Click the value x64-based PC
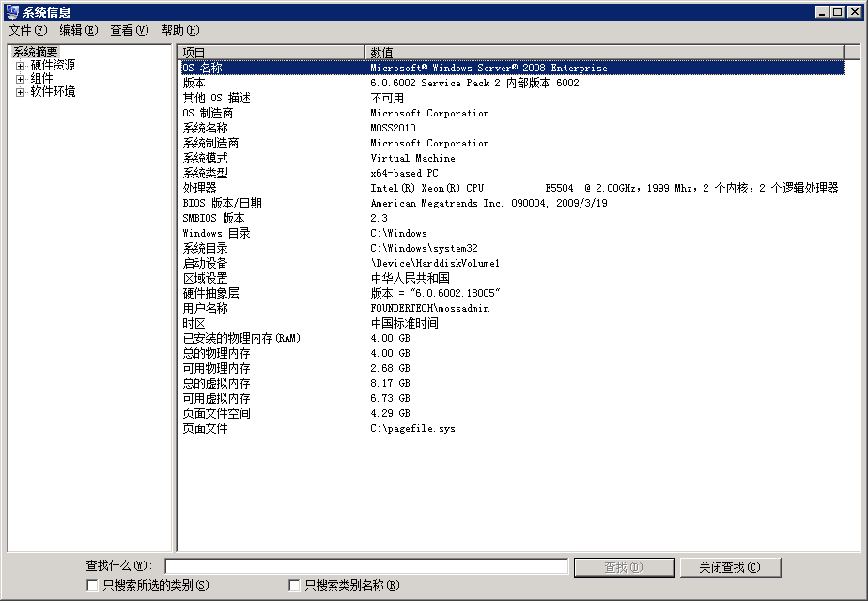The image size is (868, 601). point(404,173)
